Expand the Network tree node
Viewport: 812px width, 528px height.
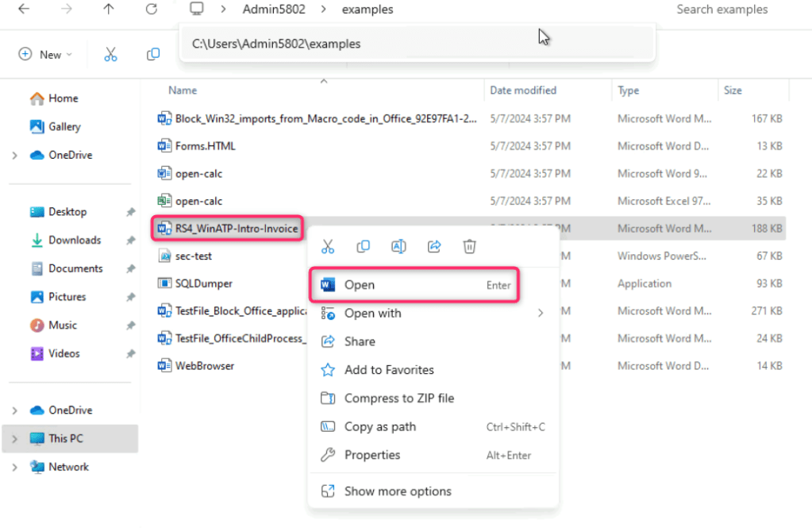click(15, 468)
